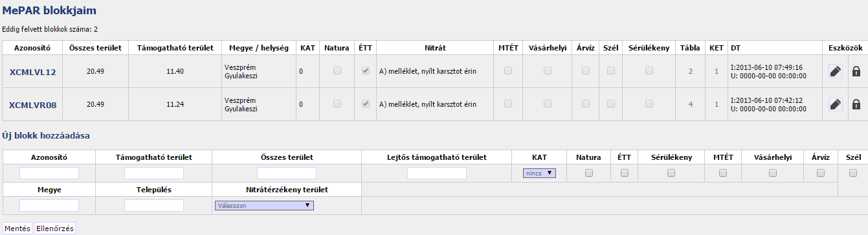Open block identifier XCMLVR08 link
The width and height of the screenshot is (868, 235).
click(x=33, y=105)
